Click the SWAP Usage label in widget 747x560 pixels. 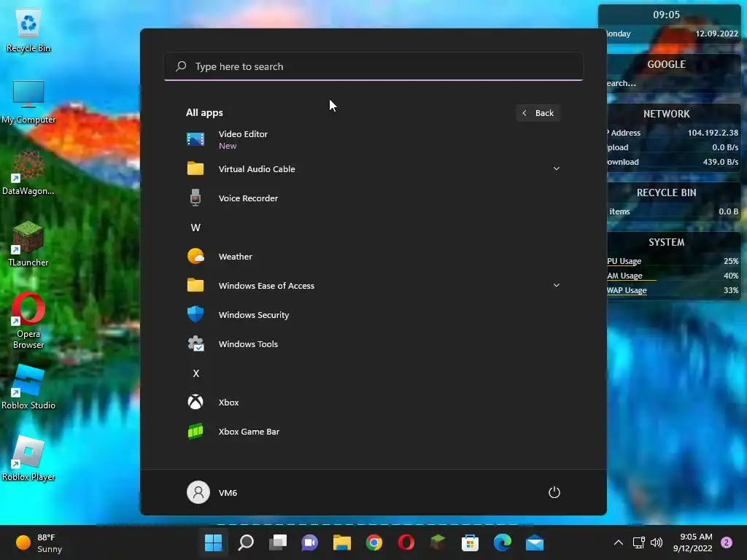pyautogui.click(x=627, y=290)
